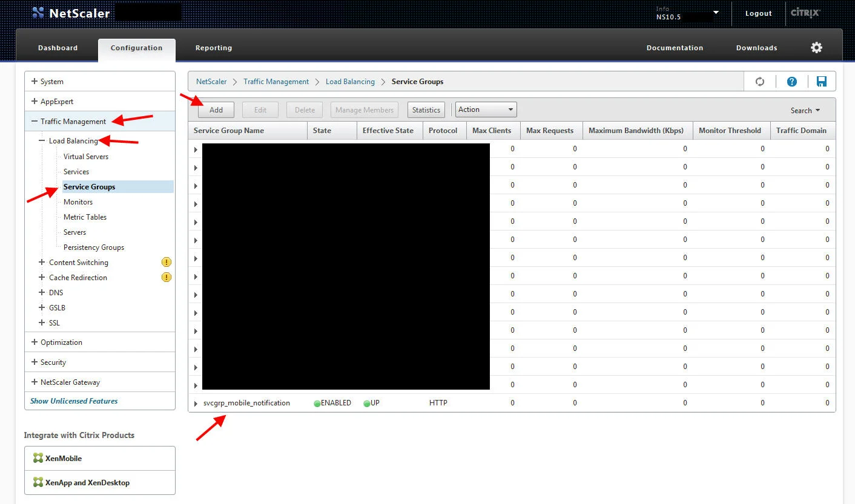
Task: Expand the Security node
Action: 35,362
